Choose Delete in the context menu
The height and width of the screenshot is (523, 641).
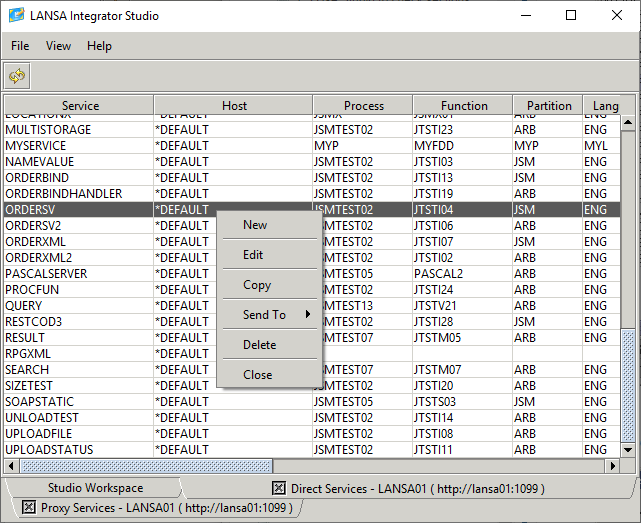pos(259,345)
